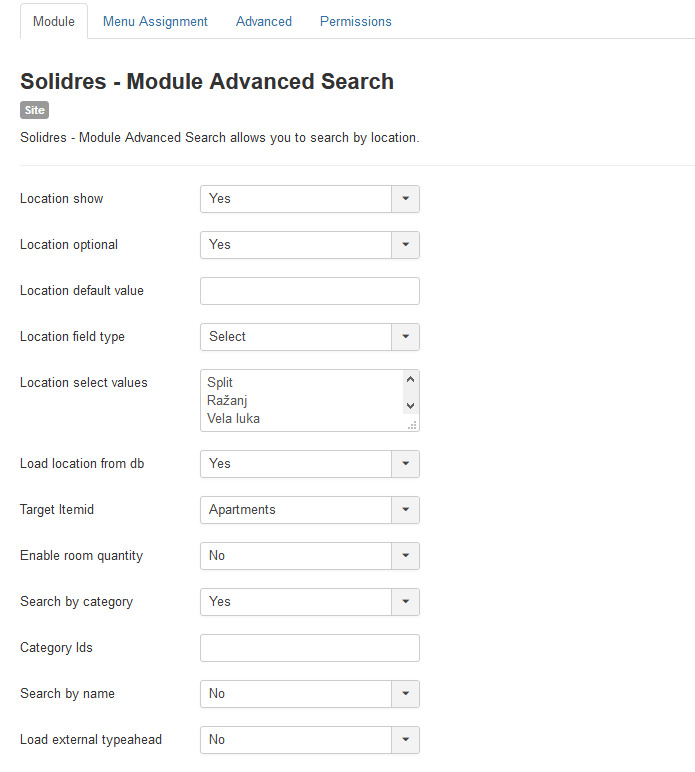Switch to the Menu Assignment tab
The height and width of the screenshot is (772, 695).
pos(155,21)
